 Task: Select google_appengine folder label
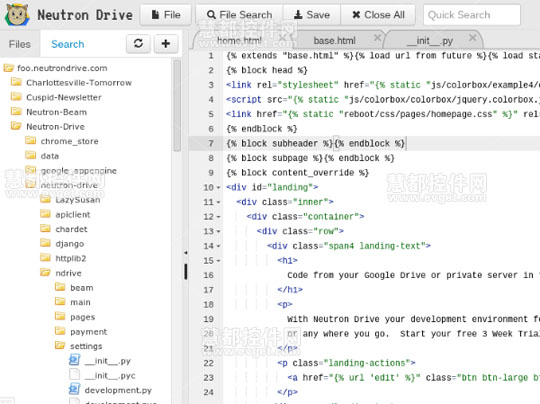coord(79,171)
